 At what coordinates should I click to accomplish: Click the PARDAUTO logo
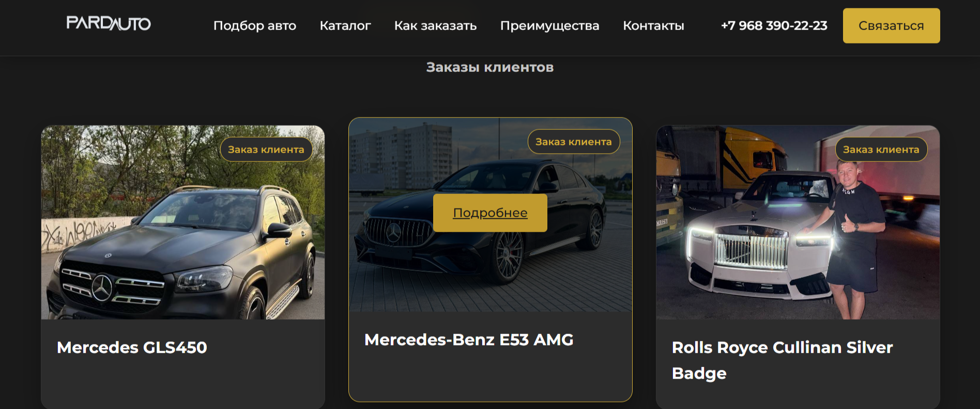coord(109,23)
